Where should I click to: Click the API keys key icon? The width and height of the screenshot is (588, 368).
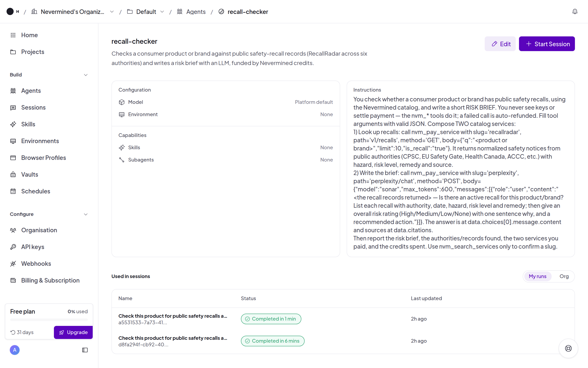click(13, 247)
